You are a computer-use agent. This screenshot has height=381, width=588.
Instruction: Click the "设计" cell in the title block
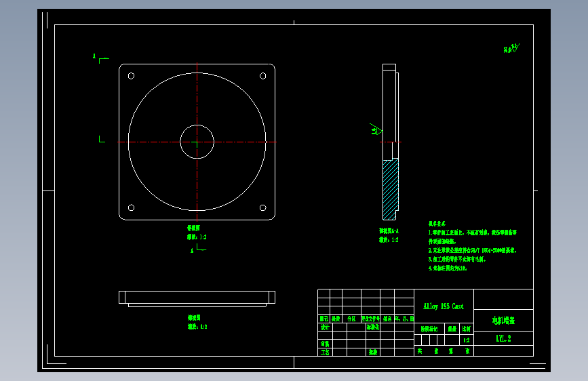click(x=325, y=327)
